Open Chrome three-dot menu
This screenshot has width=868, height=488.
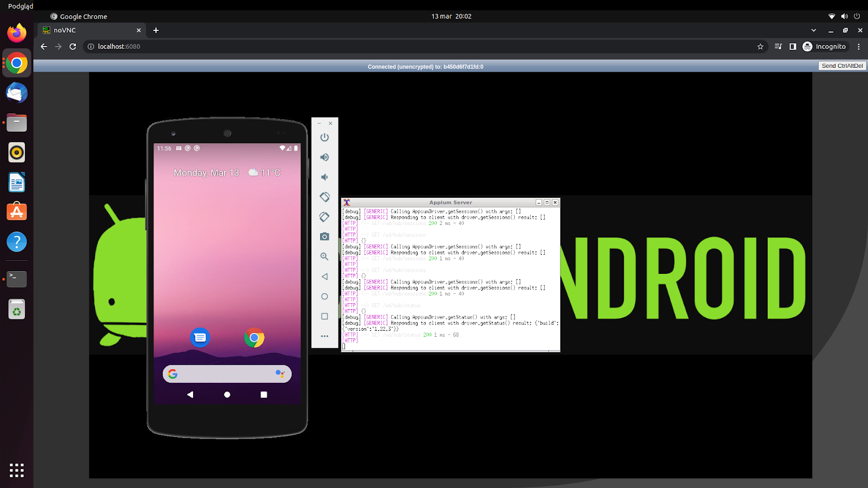click(858, 47)
